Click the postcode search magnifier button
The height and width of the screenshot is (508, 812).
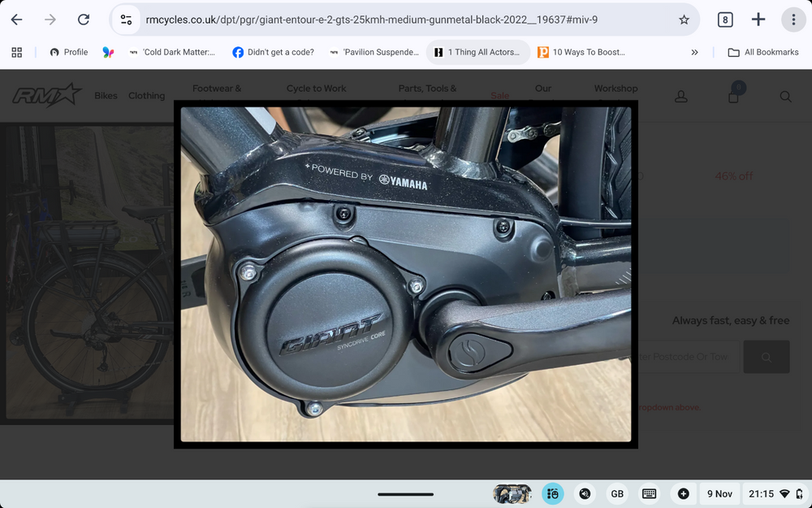tap(767, 356)
